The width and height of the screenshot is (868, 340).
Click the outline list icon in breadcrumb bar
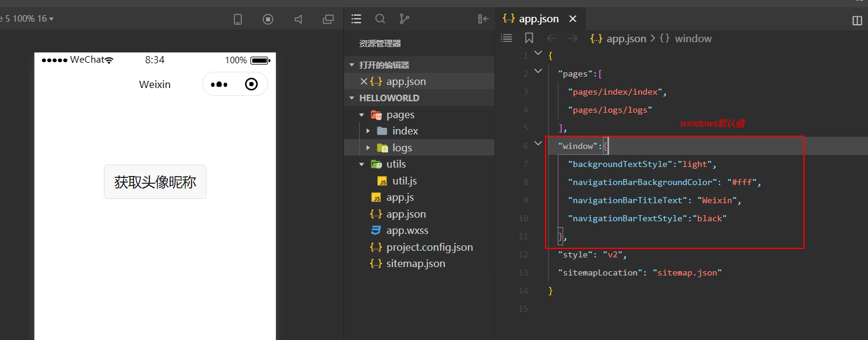coord(507,38)
